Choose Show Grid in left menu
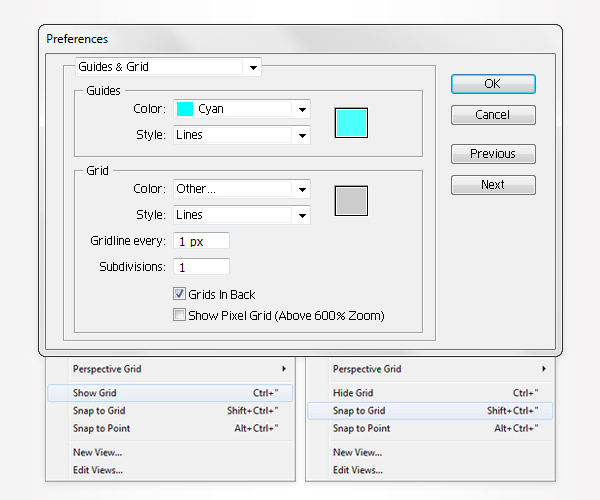 [x=170, y=393]
